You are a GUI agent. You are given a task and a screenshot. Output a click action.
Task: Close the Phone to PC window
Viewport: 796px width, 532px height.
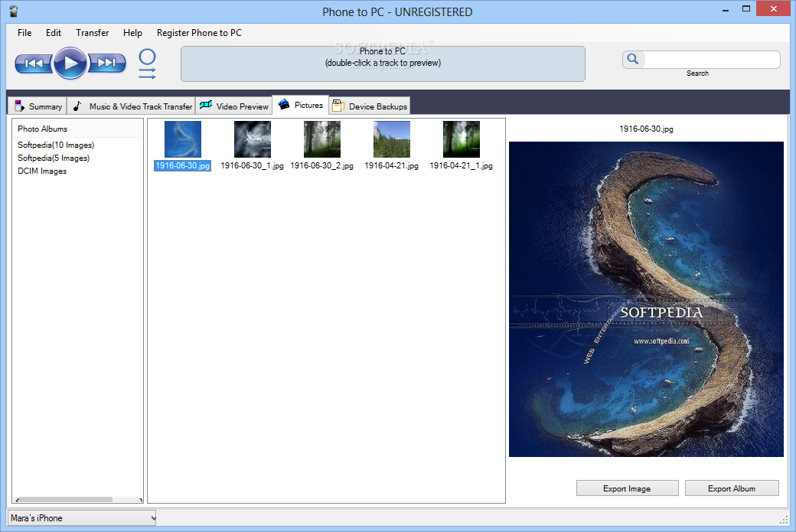coord(774,8)
